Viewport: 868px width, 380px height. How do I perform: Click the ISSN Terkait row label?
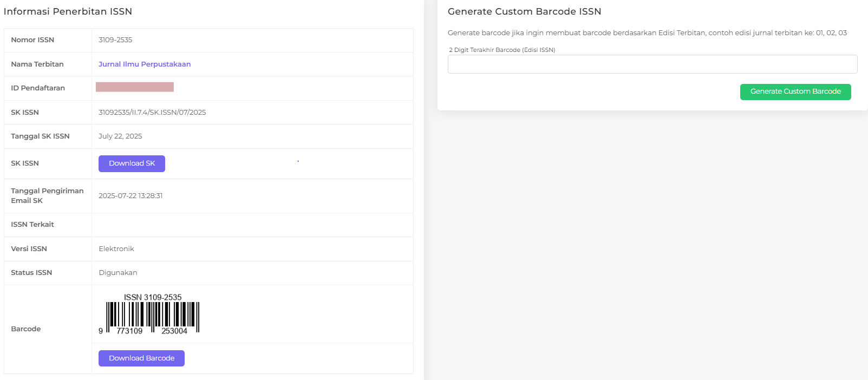[32, 225]
